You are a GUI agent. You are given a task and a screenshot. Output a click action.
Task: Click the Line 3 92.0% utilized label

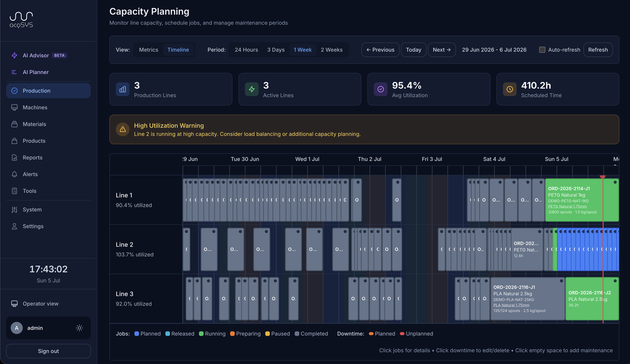click(134, 304)
